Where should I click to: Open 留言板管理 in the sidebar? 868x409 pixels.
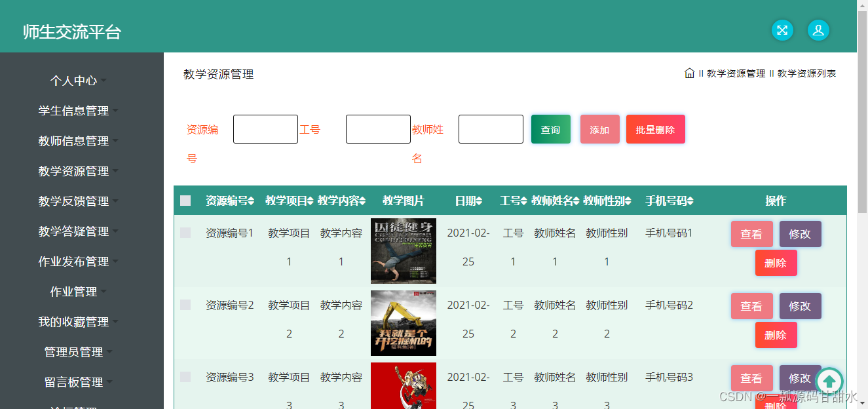[79, 382]
